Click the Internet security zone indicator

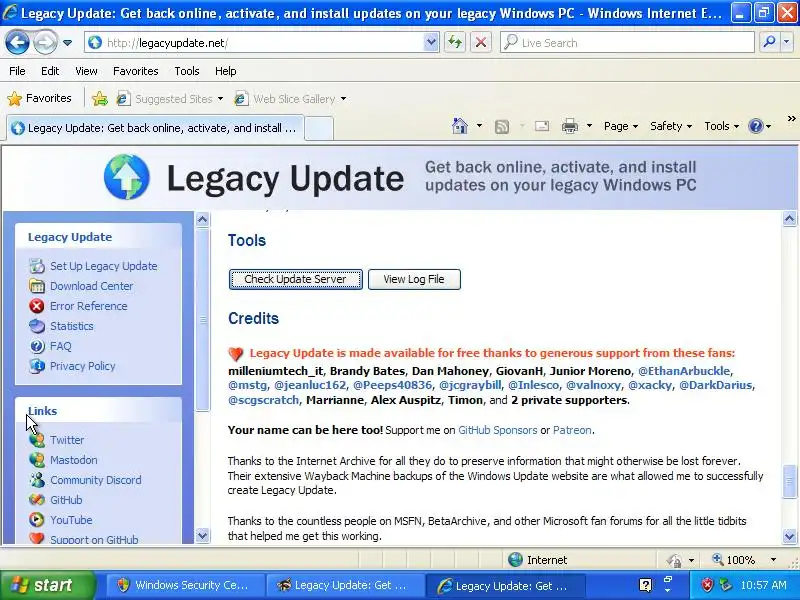pos(537,560)
